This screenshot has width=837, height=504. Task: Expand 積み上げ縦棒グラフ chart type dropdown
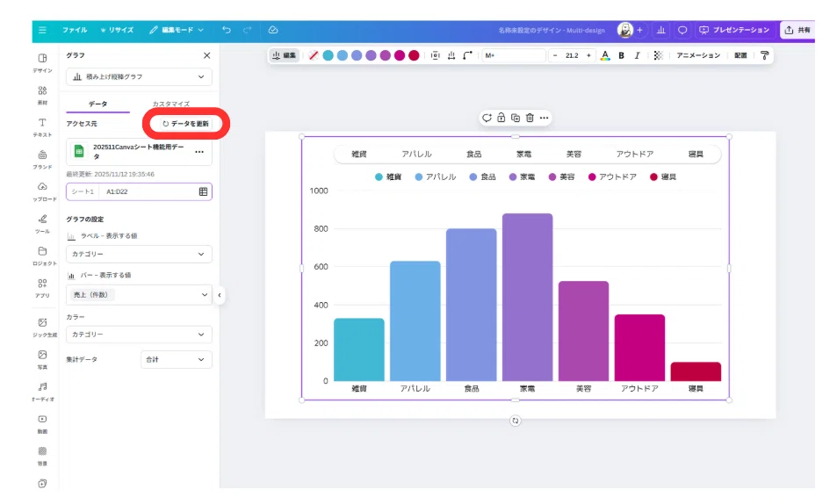[139, 77]
